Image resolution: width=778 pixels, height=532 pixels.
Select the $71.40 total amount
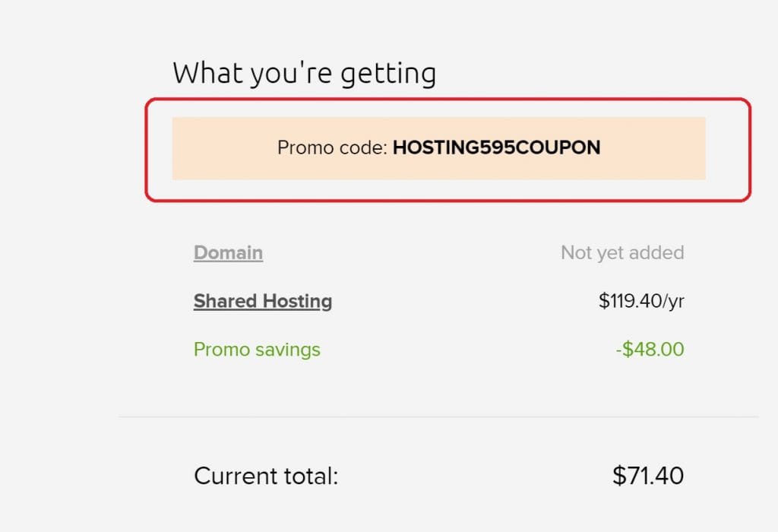click(x=648, y=476)
